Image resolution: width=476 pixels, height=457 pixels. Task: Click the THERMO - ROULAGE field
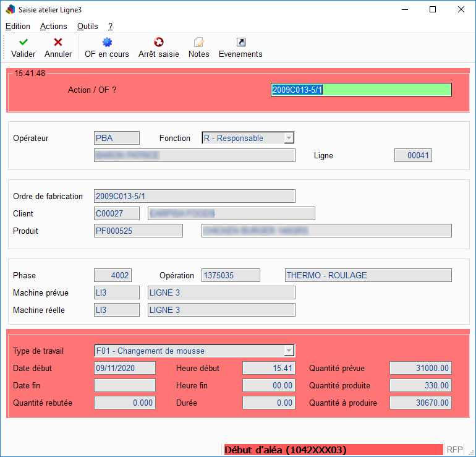pyautogui.click(x=368, y=275)
